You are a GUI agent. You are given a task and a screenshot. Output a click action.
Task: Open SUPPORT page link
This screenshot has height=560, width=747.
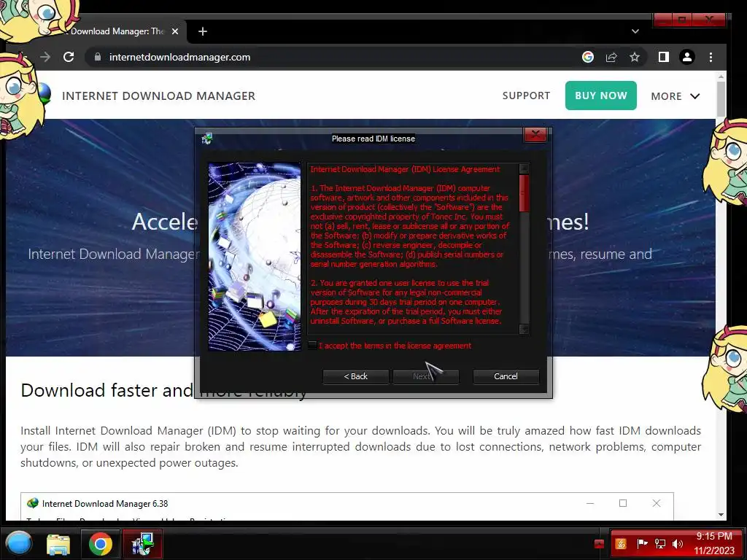pos(526,96)
